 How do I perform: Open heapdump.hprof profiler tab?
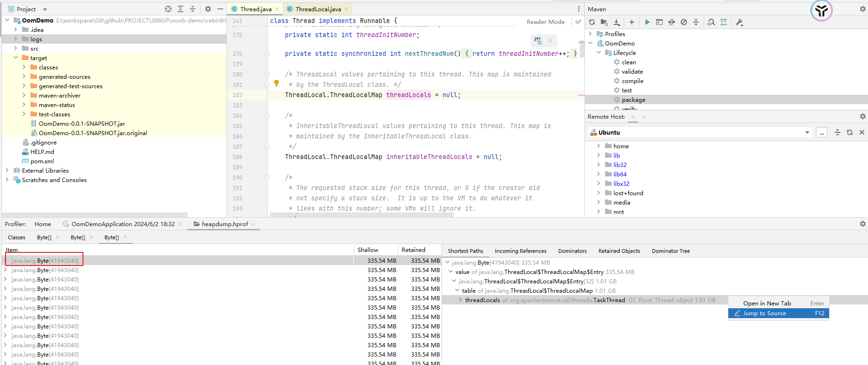[x=224, y=224]
